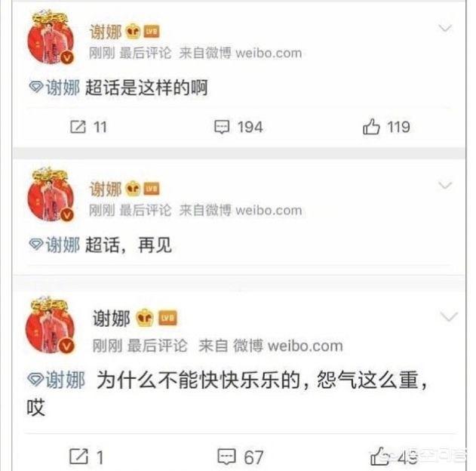
Task: Expand options chevron on first post
Action: [445, 29]
